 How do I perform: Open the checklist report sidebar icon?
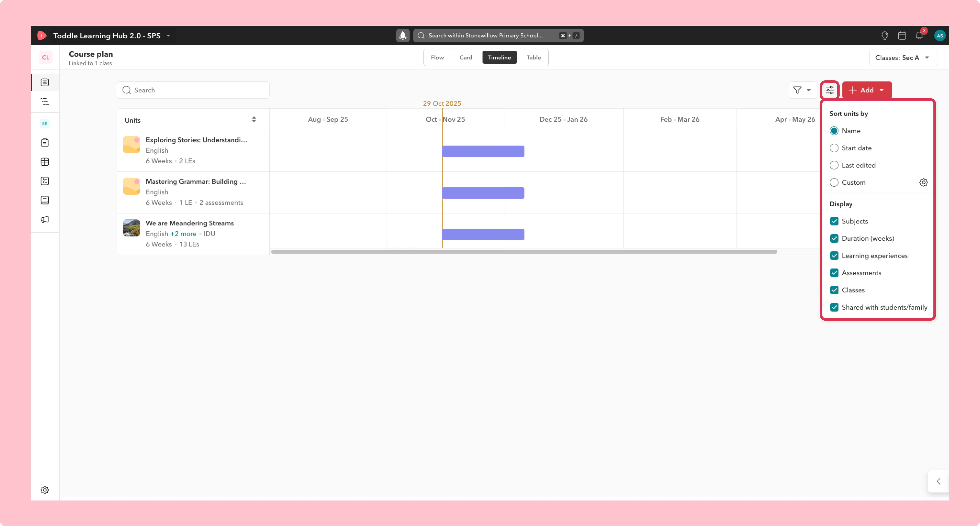click(x=45, y=181)
